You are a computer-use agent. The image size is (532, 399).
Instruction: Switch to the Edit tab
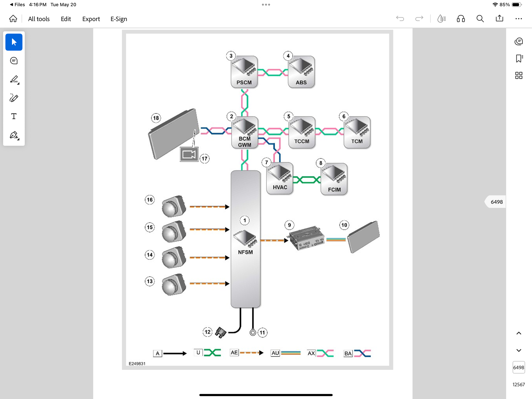(66, 19)
